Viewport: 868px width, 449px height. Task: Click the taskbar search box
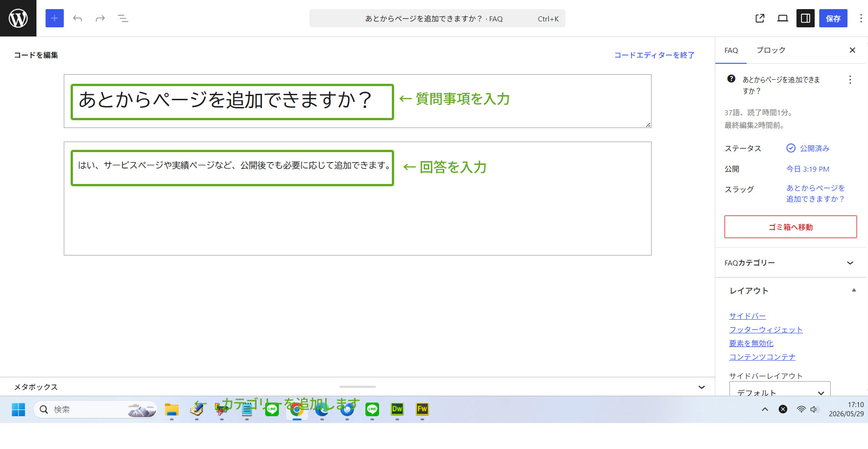(95, 409)
